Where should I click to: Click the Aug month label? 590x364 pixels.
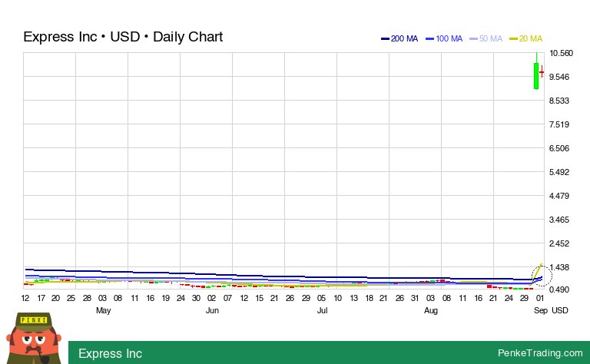click(x=431, y=310)
